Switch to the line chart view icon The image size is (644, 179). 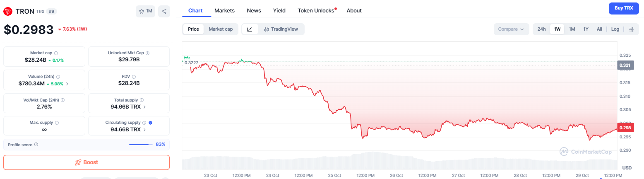tap(250, 29)
